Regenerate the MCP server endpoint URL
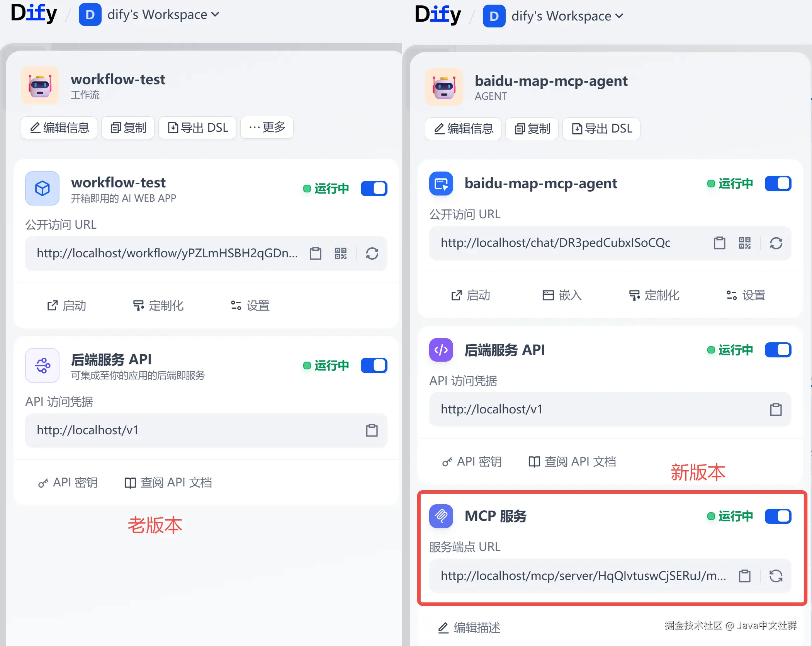Viewport: 812px width, 646px height. coord(776,576)
